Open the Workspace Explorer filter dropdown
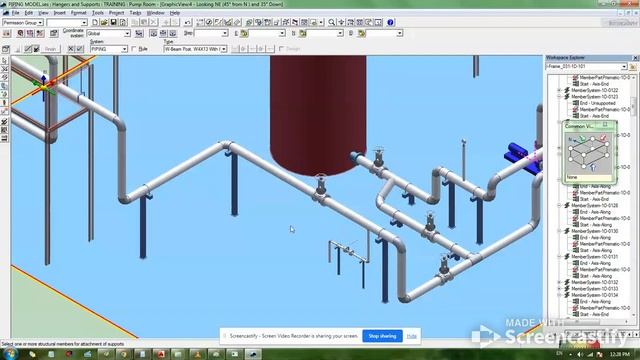This screenshot has width=640, height=360. (x=624, y=67)
